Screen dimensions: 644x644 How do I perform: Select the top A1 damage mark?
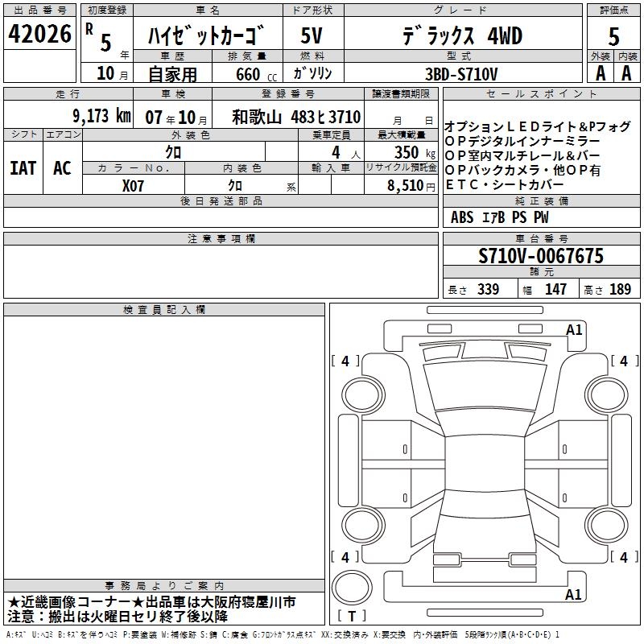point(574,330)
